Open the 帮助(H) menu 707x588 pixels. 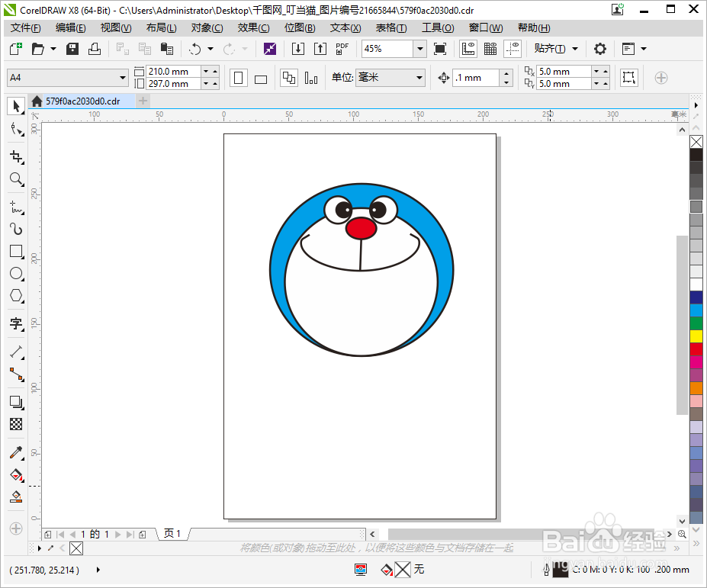534,28
